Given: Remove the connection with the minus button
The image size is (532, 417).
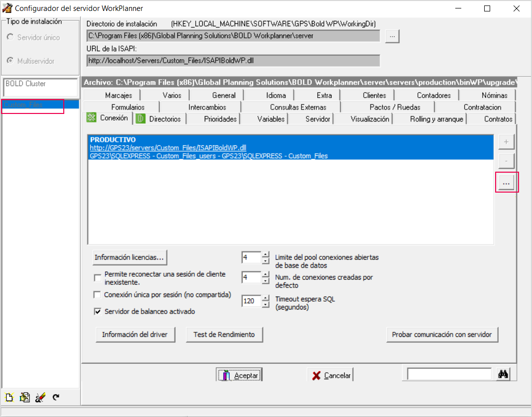Looking at the screenshot, I should (506, 161).
